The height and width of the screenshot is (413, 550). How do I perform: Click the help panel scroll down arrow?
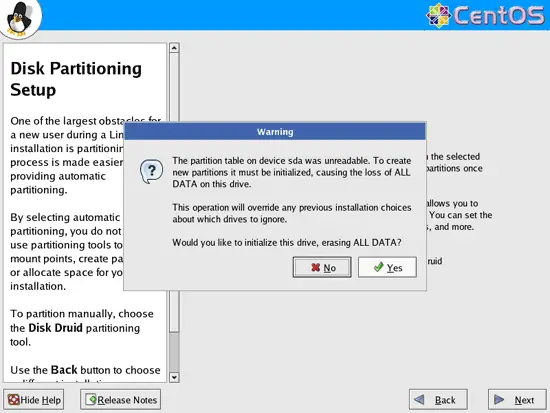(174, 377)
